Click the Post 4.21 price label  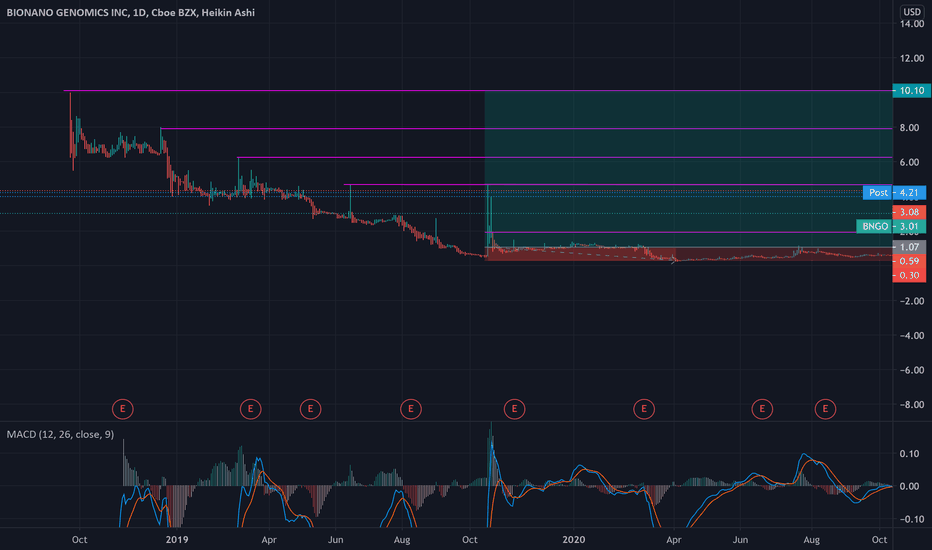(x=895, y=193)
